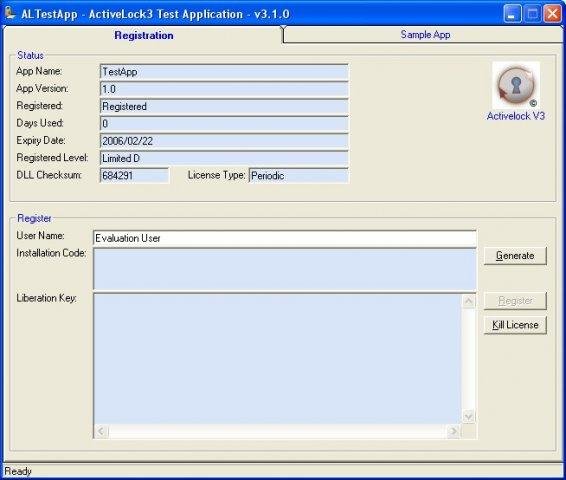Click the Liberation Key scroll up arrow

[x=469, y=301]
